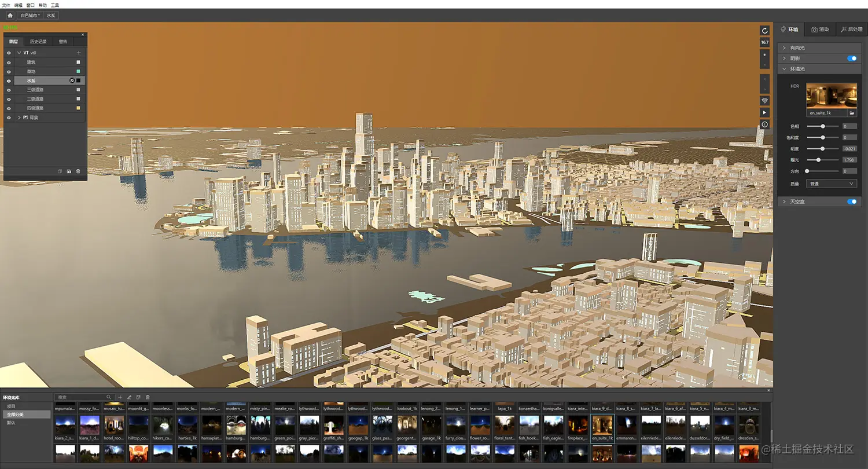Select the 环境 tab
The width and height of the screenshot is (868, 469).
(x=790, y=29)
